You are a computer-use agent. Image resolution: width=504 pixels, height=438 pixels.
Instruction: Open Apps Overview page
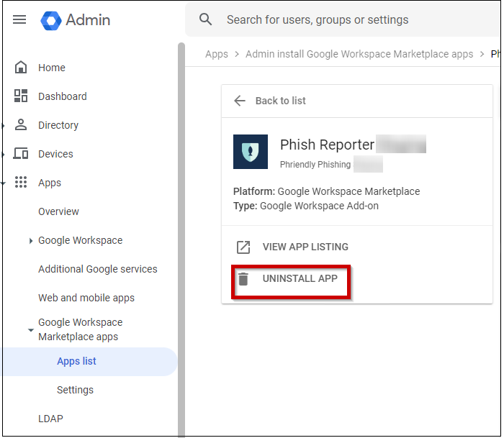tap(58, 211)
